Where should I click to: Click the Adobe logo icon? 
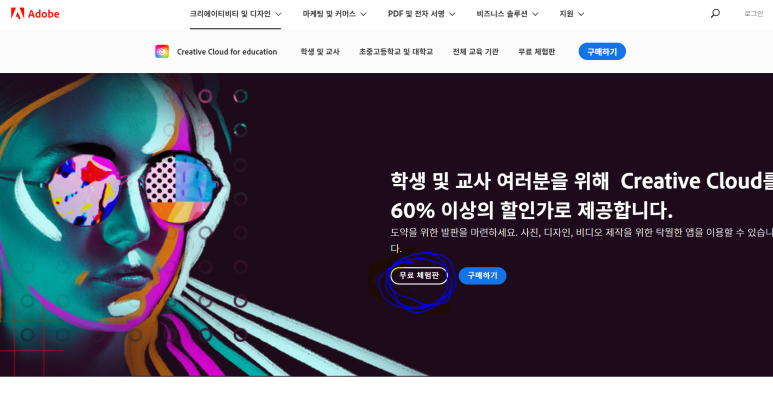(x=17, y=13)
